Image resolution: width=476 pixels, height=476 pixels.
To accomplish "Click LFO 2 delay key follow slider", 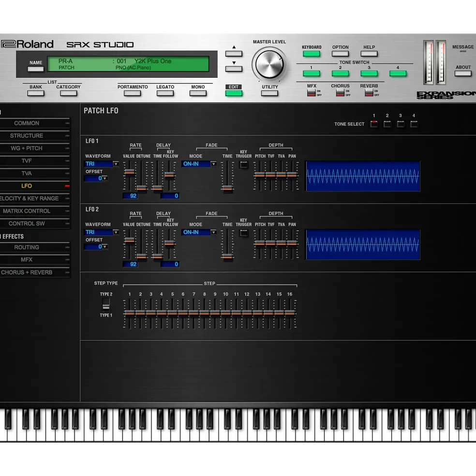I will click(169, 243).
